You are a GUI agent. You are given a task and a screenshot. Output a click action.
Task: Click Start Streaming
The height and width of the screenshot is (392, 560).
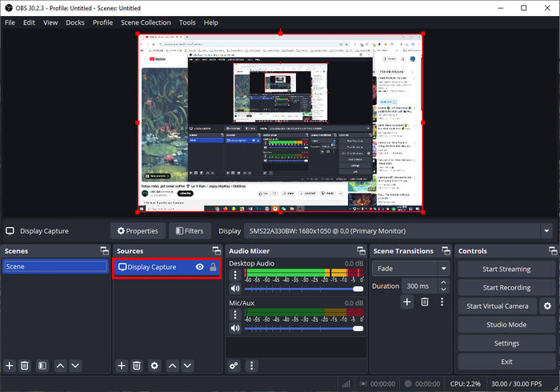[506, 269]
